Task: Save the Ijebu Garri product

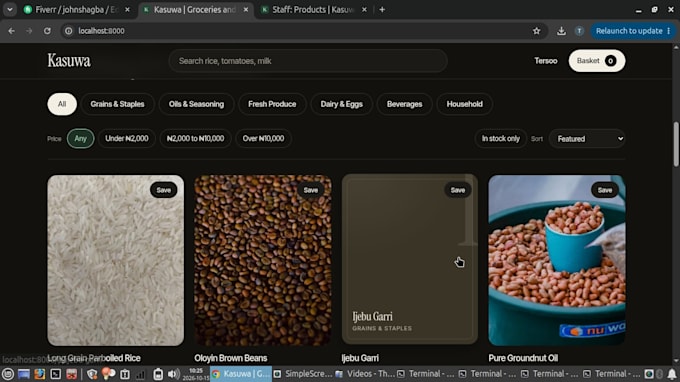Action: pos(458,190)
